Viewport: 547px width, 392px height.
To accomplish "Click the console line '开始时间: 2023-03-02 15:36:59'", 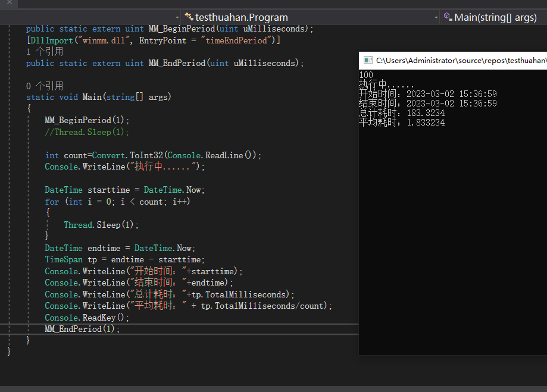I will 428,94.
